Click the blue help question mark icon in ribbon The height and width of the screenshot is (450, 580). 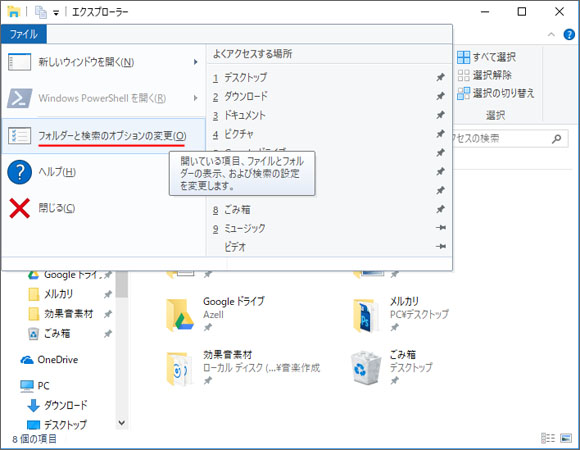tap(569, 34)
